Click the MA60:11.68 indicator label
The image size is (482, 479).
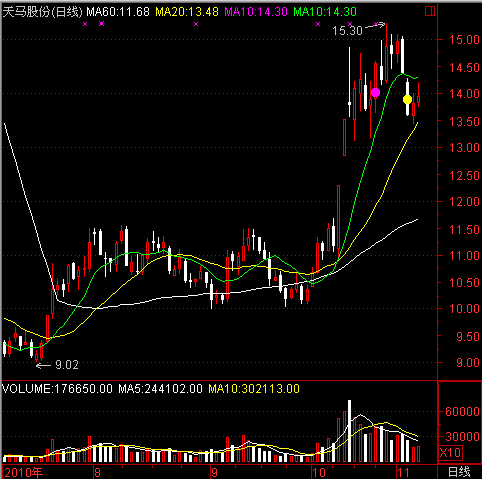(x=118, y=12)
